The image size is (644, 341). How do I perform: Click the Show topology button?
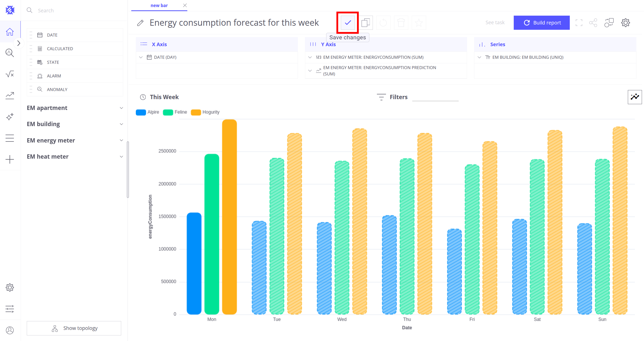[74, 328]
